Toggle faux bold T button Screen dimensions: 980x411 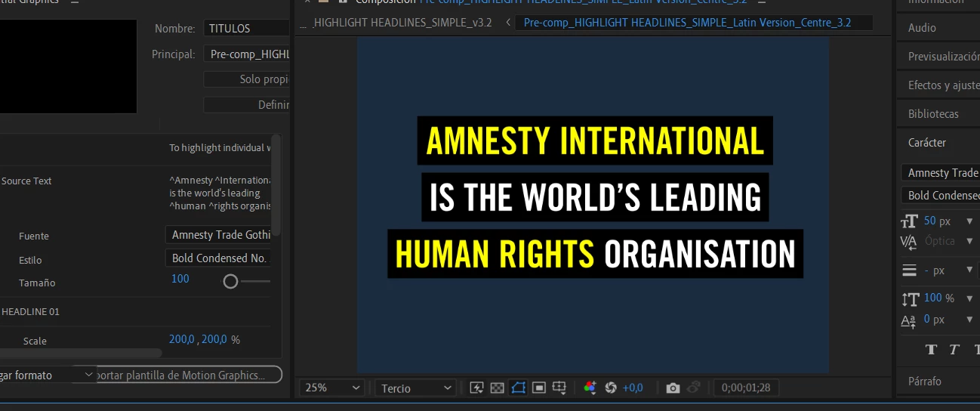(931, 349)
